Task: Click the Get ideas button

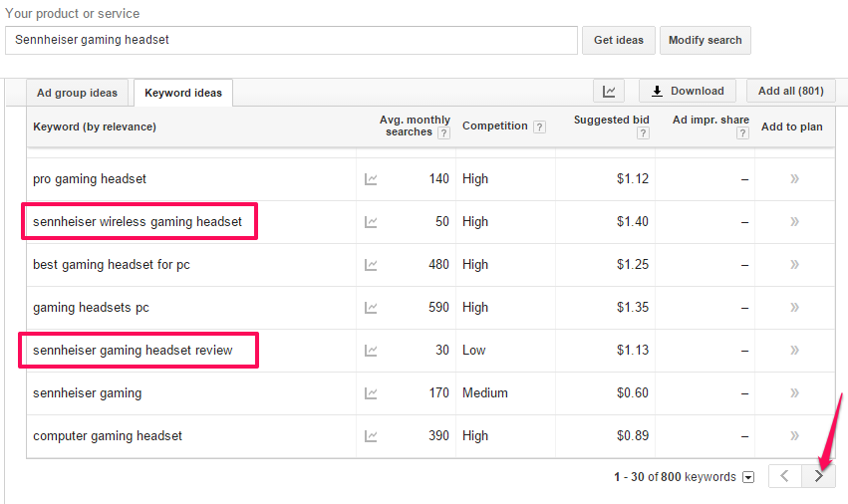Action: pyautogui.click(x=619, y=40)
